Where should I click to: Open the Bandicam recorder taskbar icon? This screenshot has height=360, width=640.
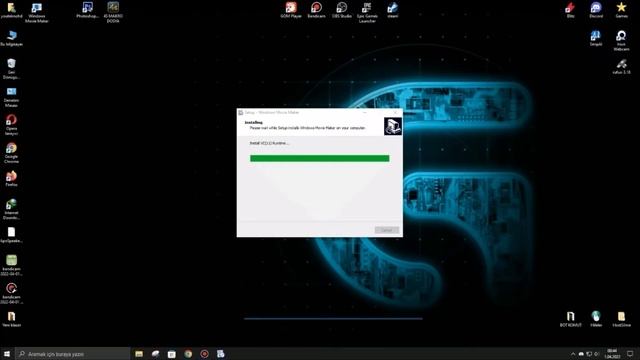[x=204, y=353]
